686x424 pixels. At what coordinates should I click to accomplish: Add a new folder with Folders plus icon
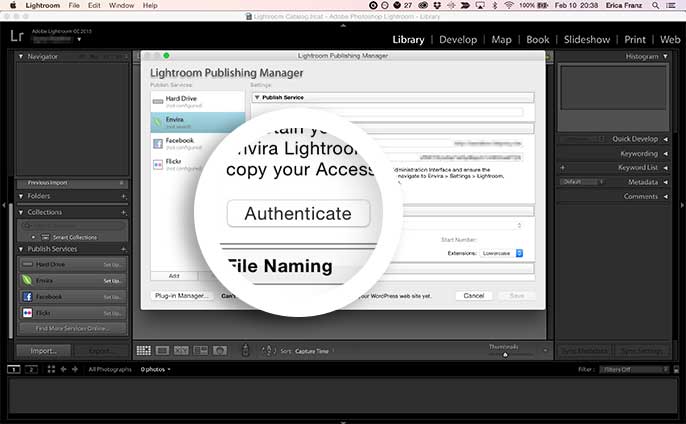124,196
